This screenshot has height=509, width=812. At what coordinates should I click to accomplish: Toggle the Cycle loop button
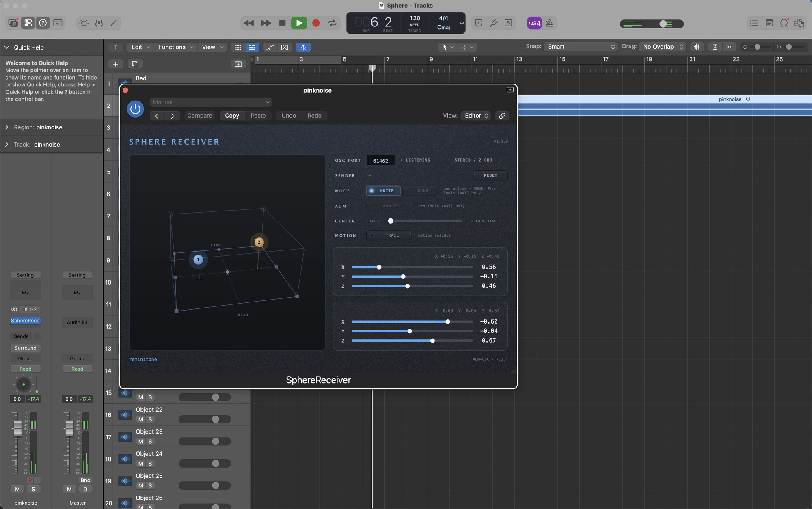click(333, 23)
